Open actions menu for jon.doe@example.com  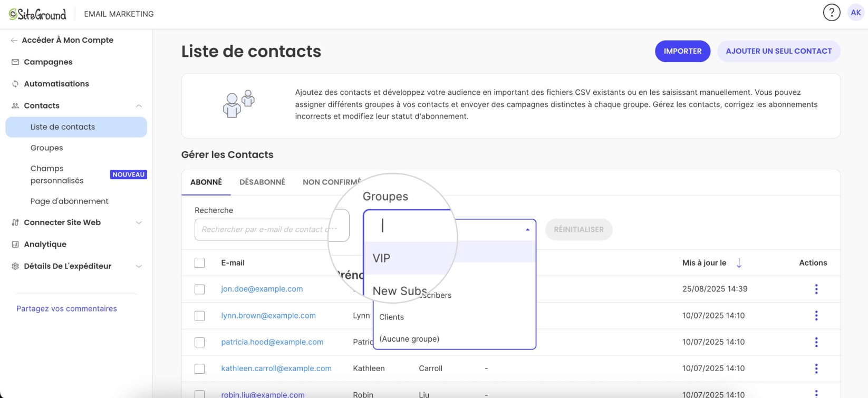tap(816, 289)
